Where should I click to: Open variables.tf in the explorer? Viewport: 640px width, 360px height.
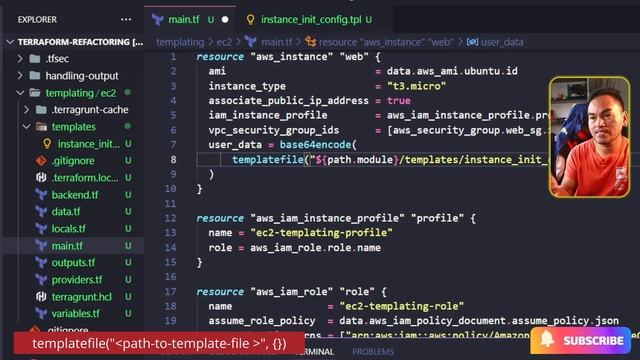click(x=76, y=314)
